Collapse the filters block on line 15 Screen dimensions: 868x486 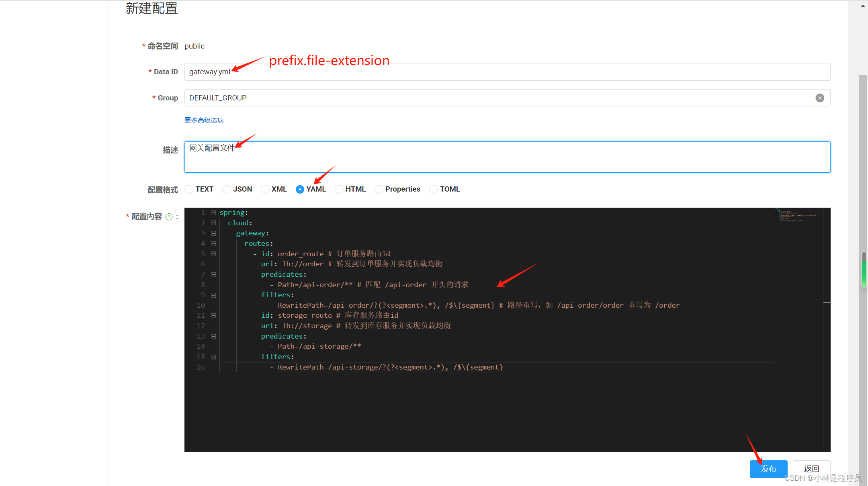tap(213, 357)
